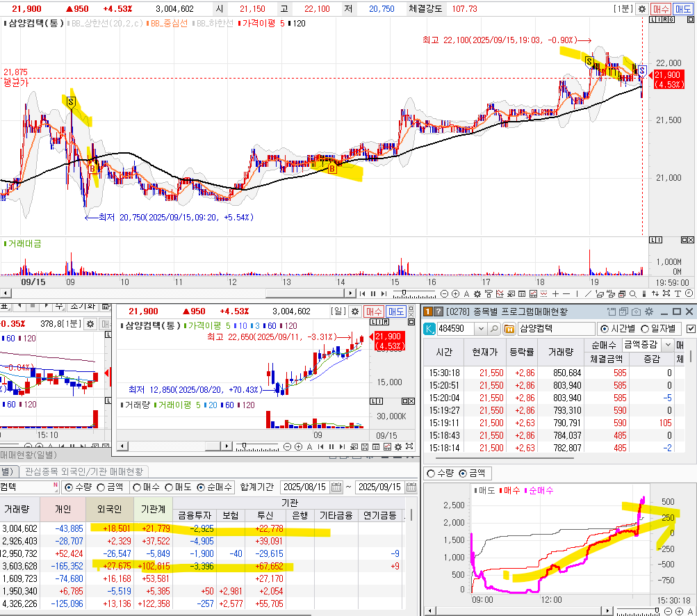This screenshot has width=697, height=616.
Task: Toggle checkbox right of 일자별 option
Action: click(690, 329)
